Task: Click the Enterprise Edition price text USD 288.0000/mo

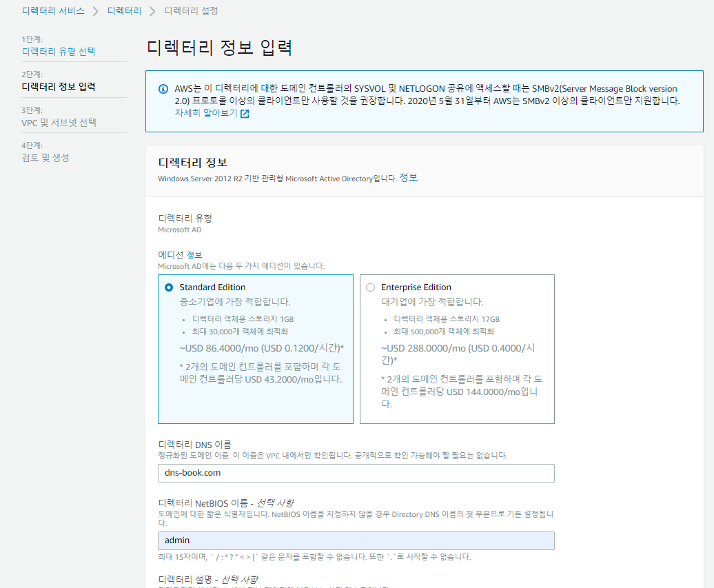Action: [458, 354]
